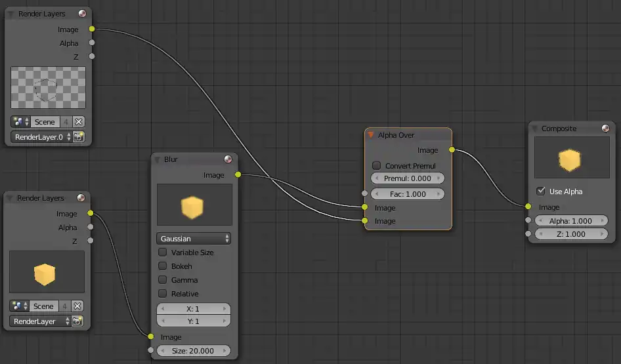Enable the Bokeh checkbox in Blur node

point(163,266)
